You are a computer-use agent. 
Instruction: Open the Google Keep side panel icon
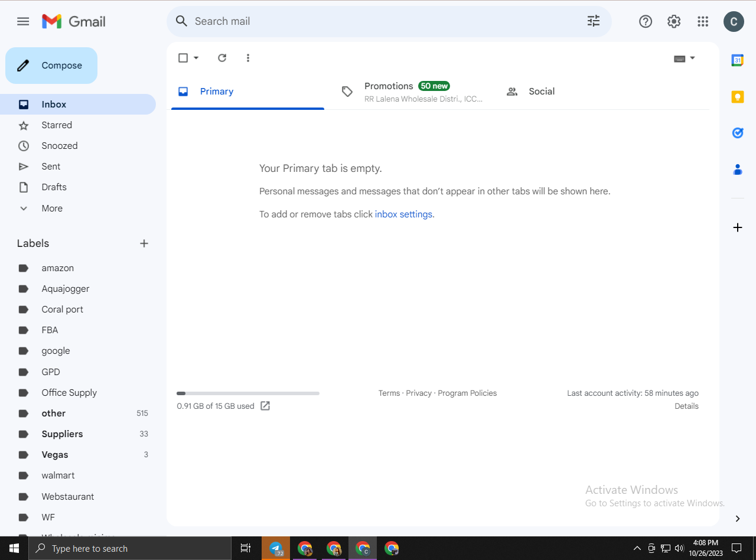(737, 97)
